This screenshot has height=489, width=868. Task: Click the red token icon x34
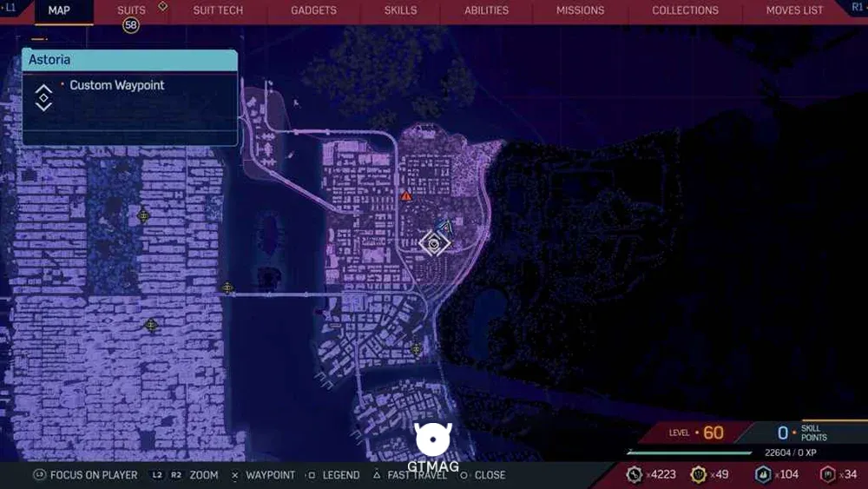828,474
